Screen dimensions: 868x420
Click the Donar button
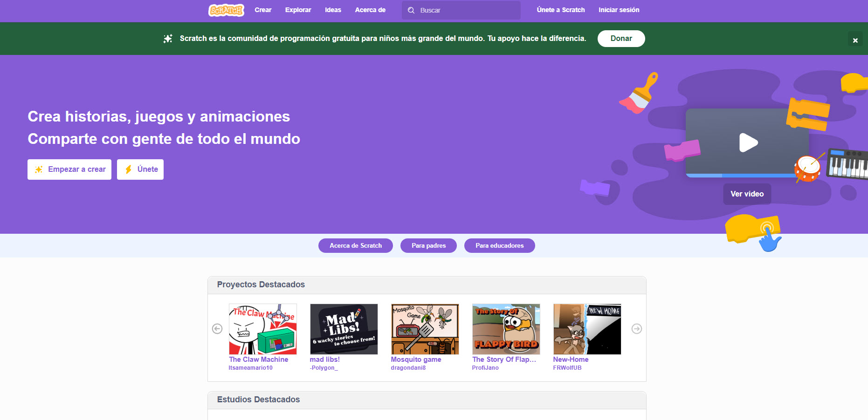coord(621,38)
